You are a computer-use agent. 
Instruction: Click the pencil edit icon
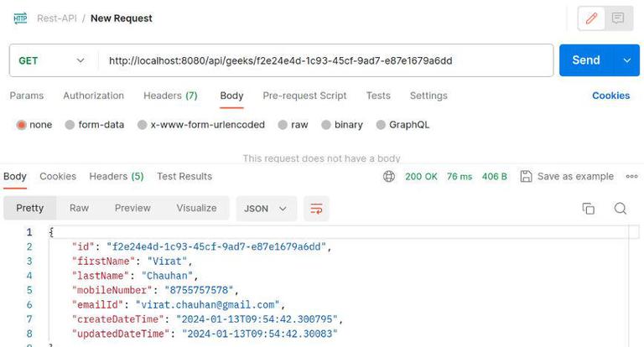tap(592, 18)
